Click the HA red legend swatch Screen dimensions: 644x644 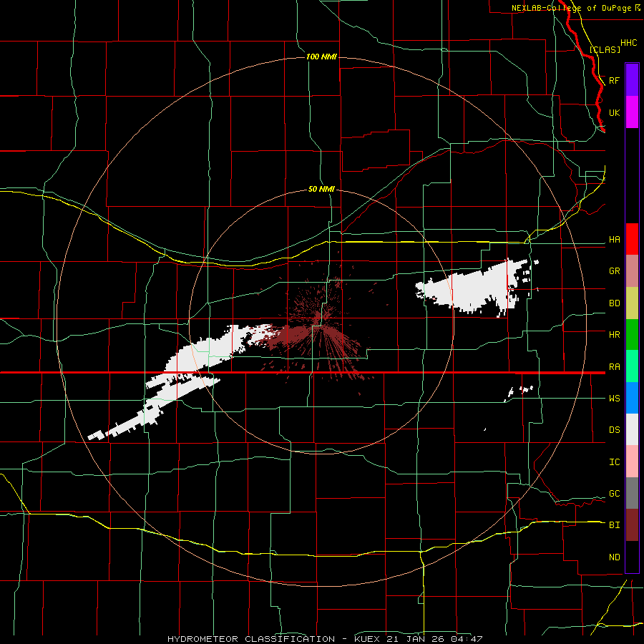coord(632,239)
